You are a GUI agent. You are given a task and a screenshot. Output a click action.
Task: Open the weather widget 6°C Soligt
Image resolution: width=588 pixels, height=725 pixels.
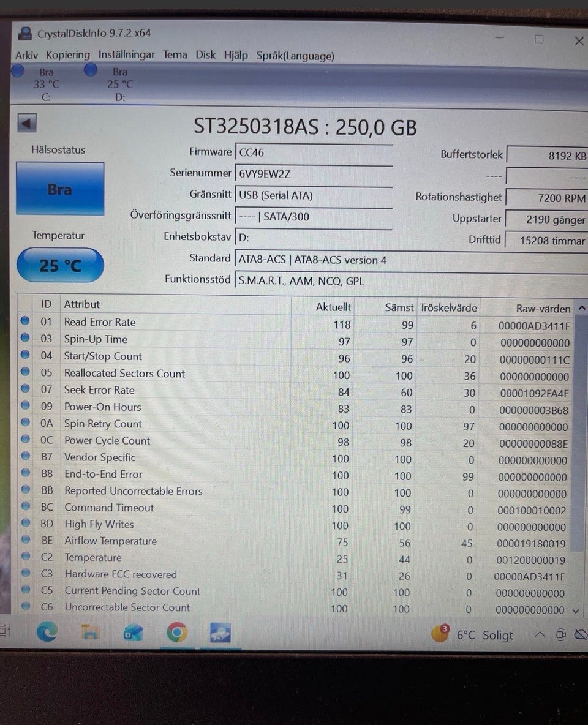pos(472,635)
